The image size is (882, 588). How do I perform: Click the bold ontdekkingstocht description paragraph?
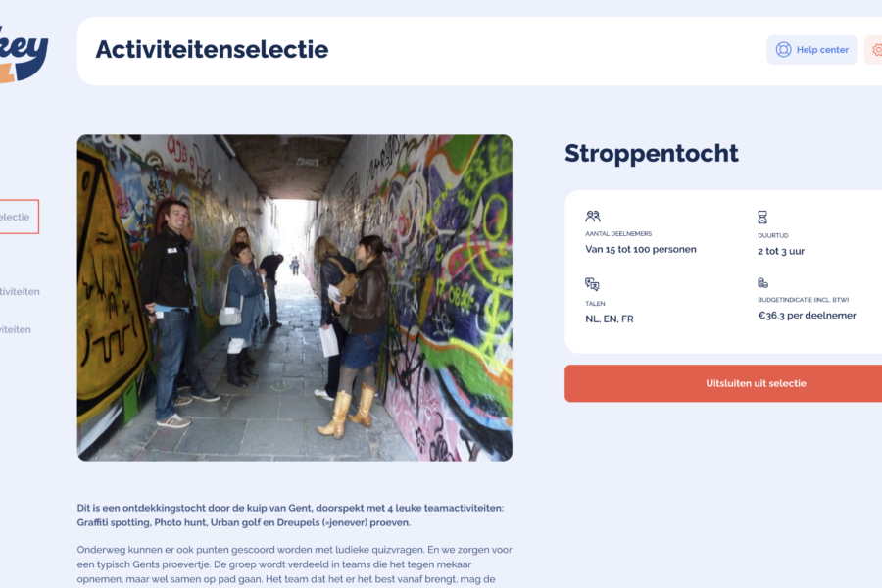coord(292,514)
